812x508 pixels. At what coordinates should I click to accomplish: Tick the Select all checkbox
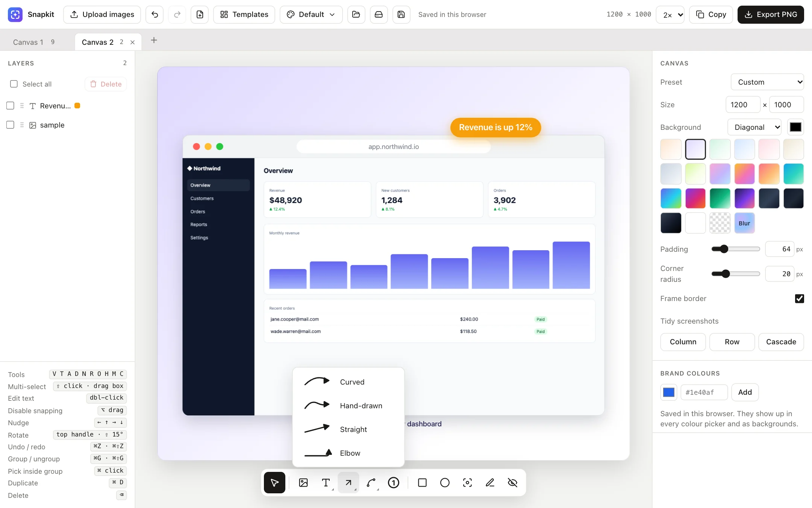click(14, 84)
